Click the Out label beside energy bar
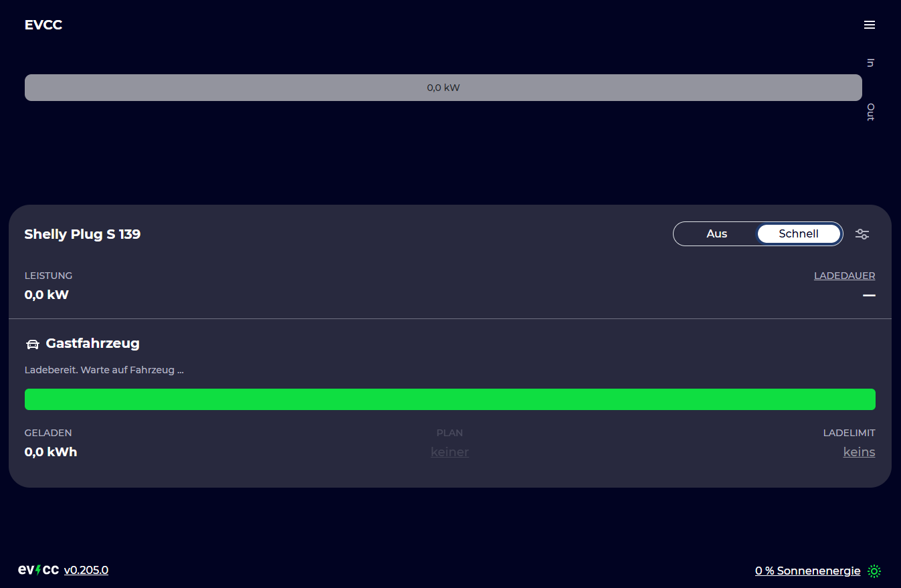The height and width of the screenshot is (588, 901). coord(870,112)
